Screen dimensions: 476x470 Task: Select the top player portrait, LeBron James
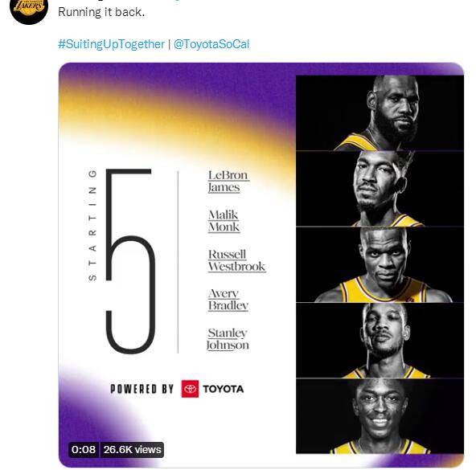coord(380,112)
